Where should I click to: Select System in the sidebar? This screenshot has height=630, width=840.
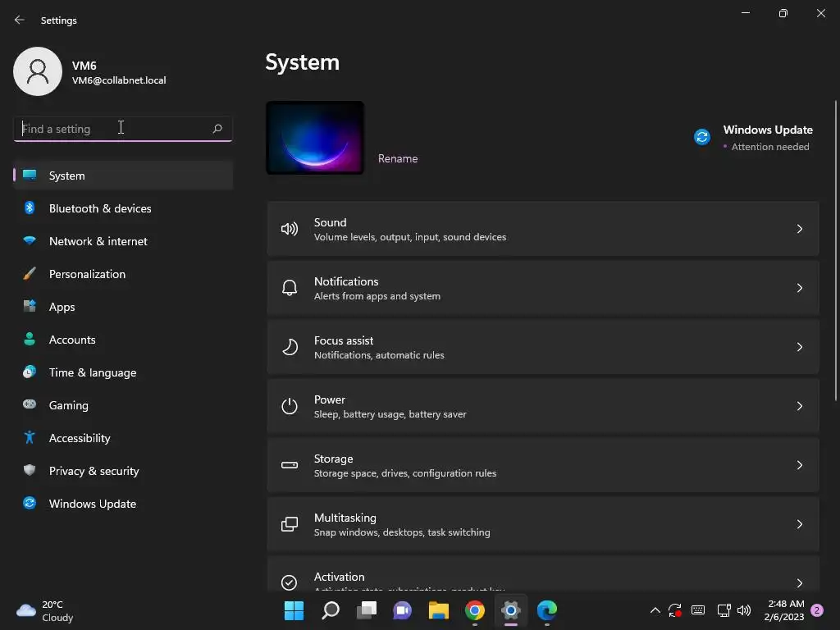123,176
